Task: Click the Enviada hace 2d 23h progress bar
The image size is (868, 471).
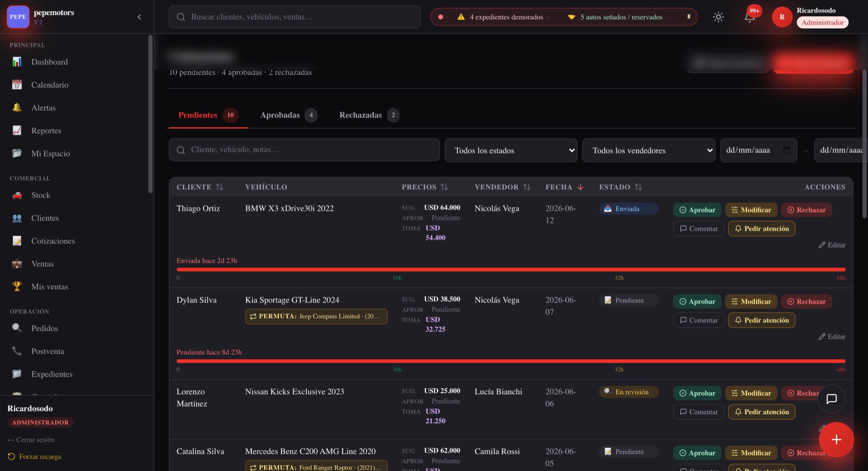Action: click(x=511, y=269)
